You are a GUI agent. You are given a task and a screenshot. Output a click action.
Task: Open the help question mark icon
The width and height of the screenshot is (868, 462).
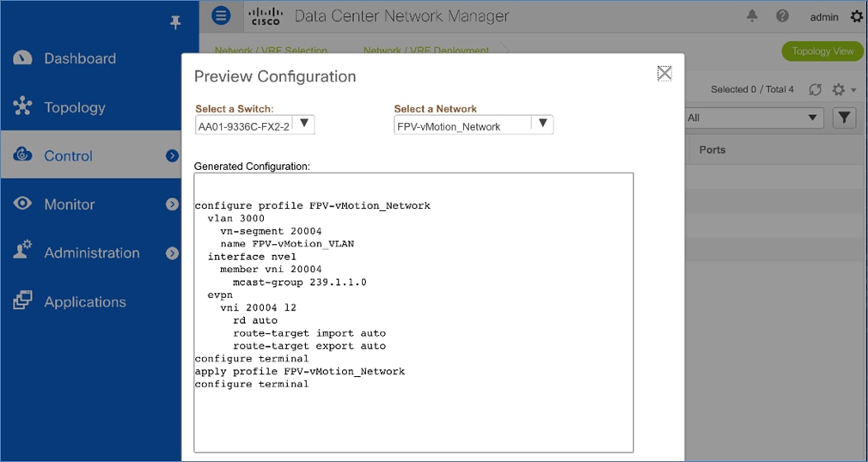[782, 15]
